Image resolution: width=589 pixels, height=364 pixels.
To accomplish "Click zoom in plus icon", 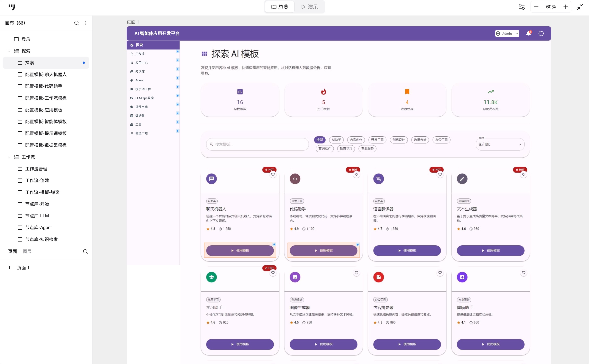I will click(565, 7).
